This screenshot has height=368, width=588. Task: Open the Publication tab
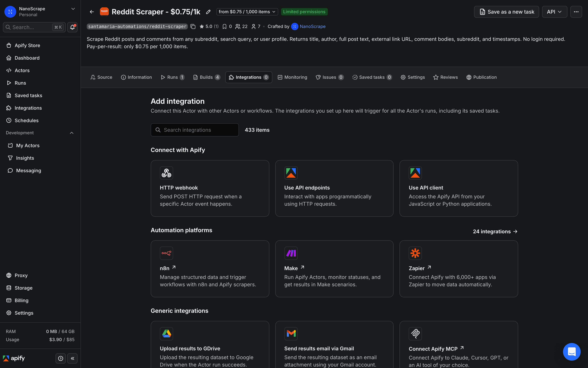pos(482,77)
